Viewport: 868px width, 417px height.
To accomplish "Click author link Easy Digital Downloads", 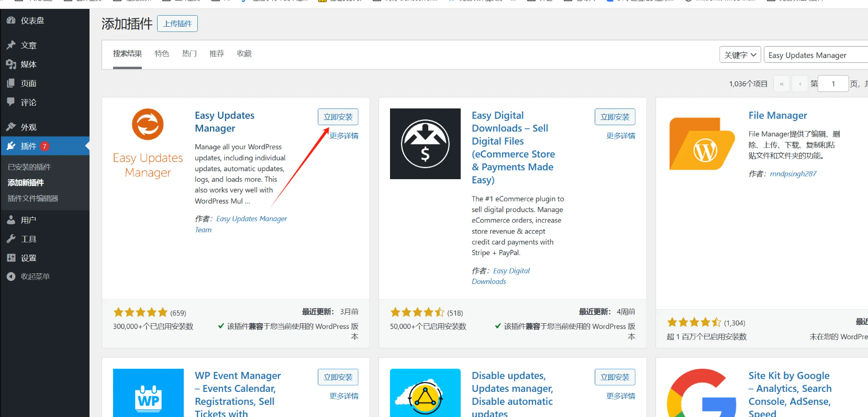I will coord(500,276).
